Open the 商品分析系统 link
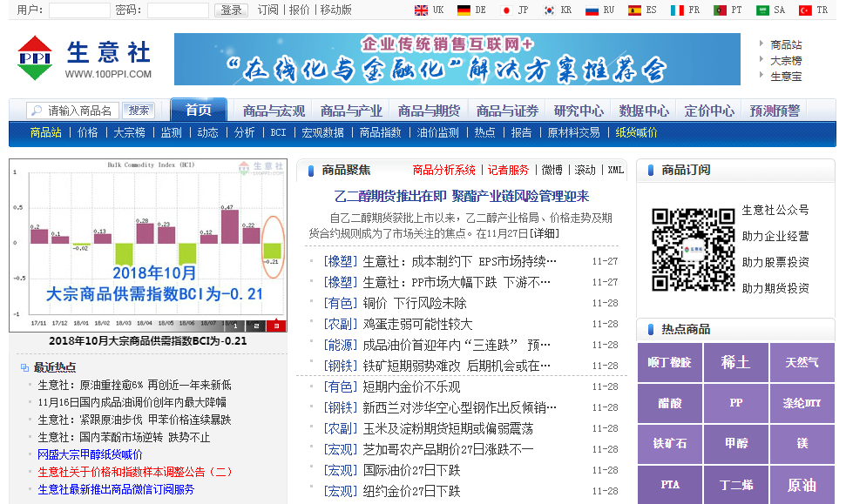This screenshot has width=846, height=504. coord(443,171)
